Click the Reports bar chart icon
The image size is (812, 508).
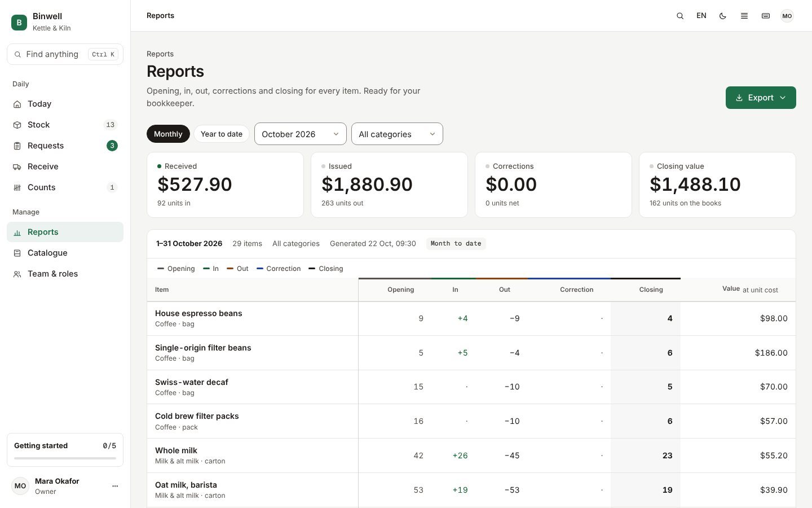point(17,233)
